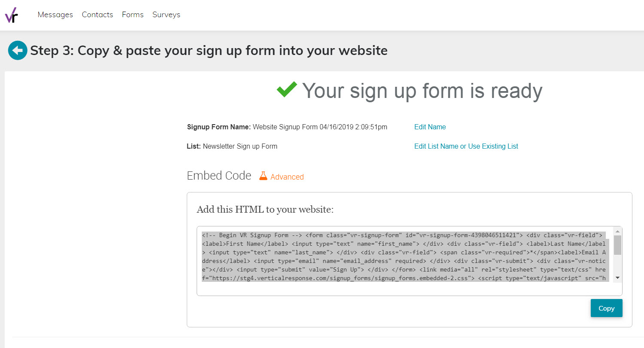
Task: Open Edit List Name or Use Existing List
Action: pyautogui.click(x=466, y=146)
